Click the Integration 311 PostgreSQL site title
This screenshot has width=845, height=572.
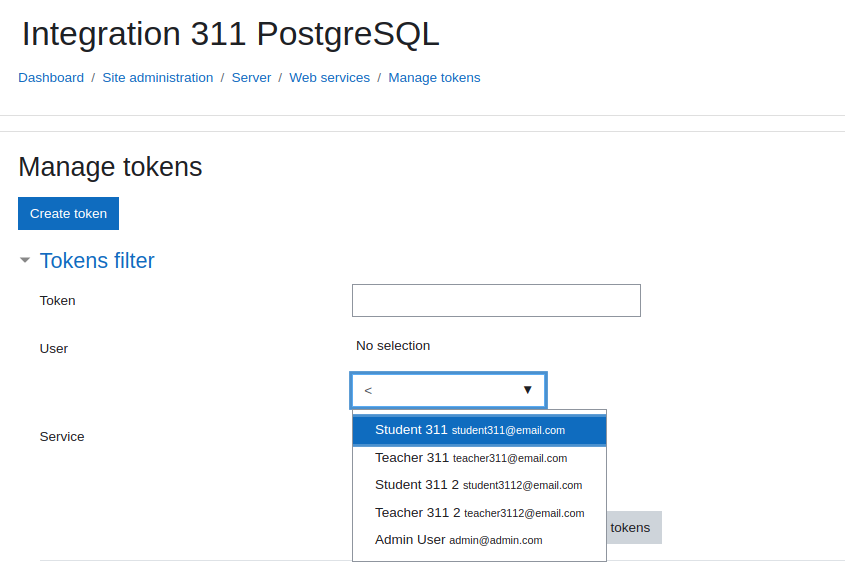[231, 34]
